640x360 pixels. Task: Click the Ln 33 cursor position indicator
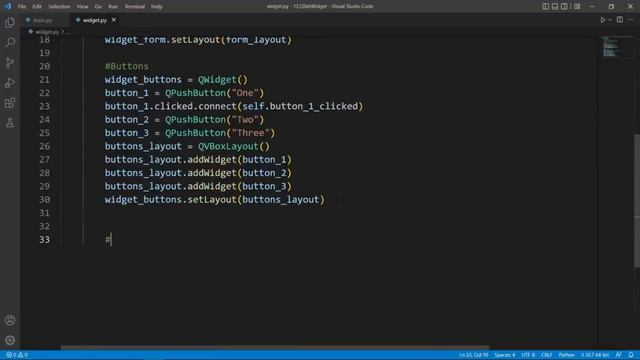[x=473, y=355]
